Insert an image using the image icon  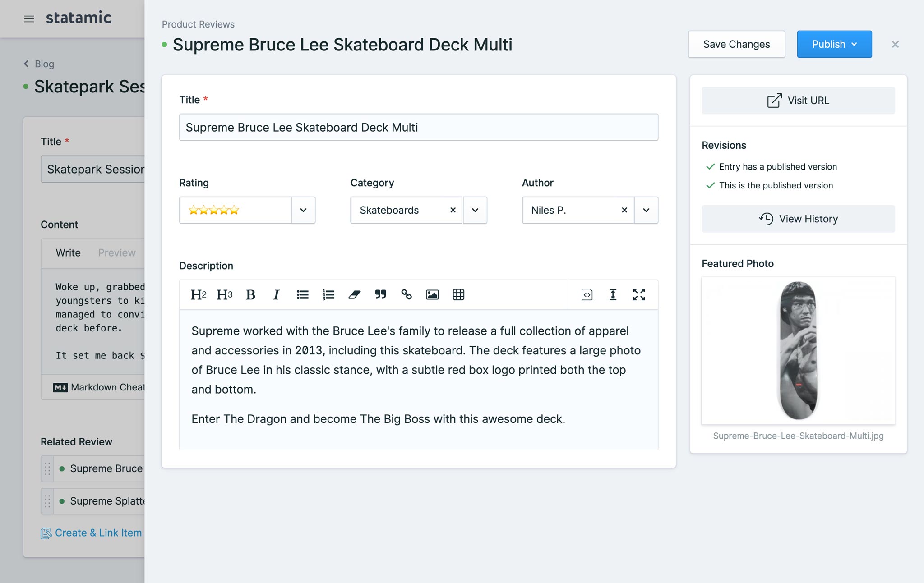(431, 294)
